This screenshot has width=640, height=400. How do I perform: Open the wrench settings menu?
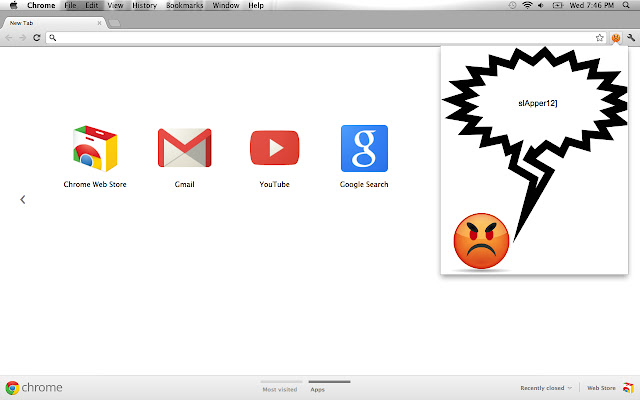(x=631, y=38)
